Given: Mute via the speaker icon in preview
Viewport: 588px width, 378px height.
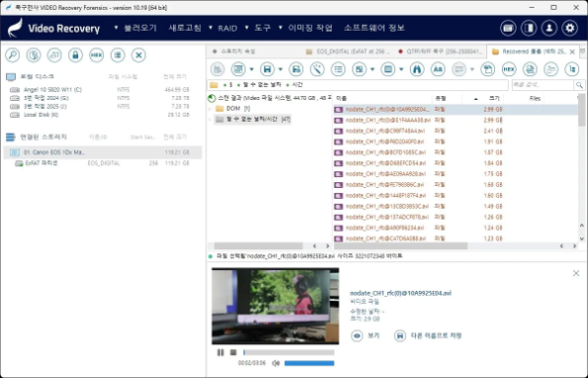Looking at the screenshot, I should tap(276, 363).
